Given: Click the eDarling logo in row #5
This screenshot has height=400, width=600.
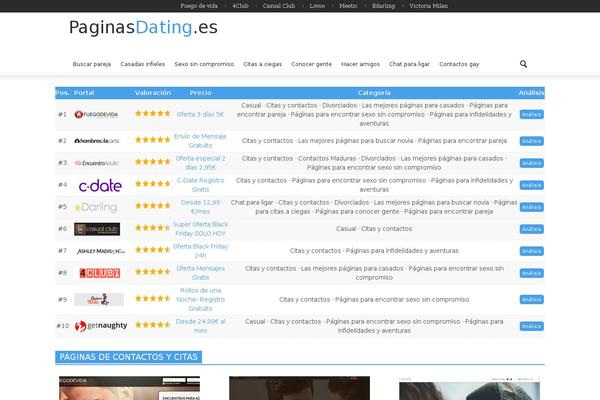Looking at the screenshot, I should [96, 207].
